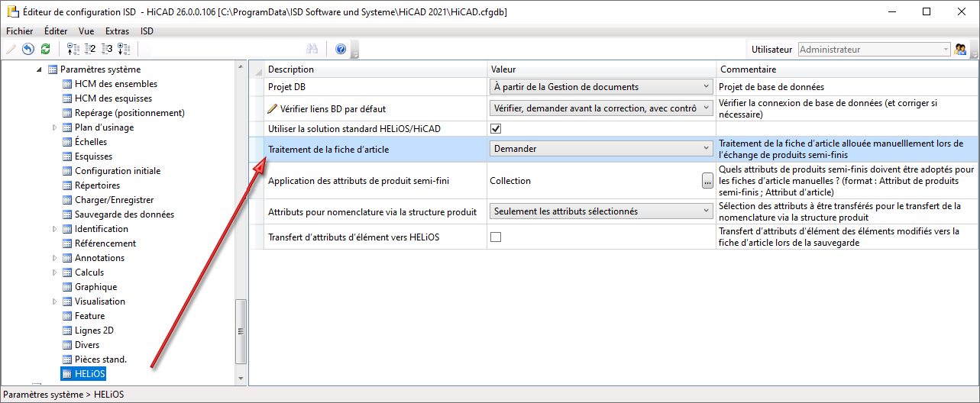980x403 pixels.
Task: Sort by the Valeur column header
Action: point(602,69)
